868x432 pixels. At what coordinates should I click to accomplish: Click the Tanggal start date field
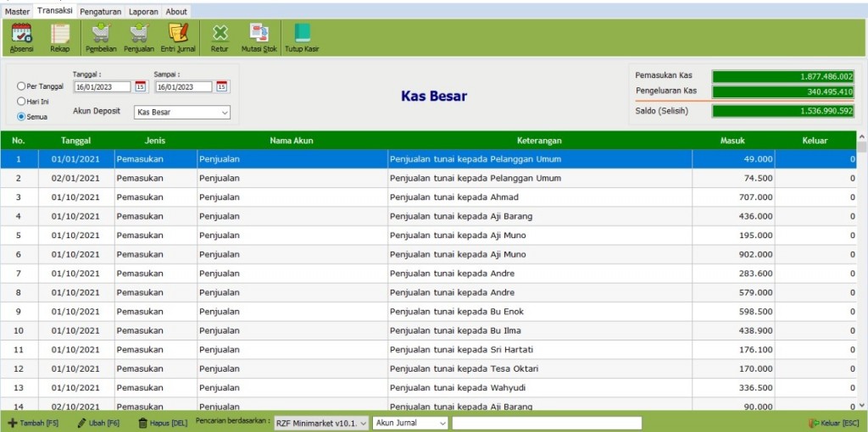pos(103,87)
